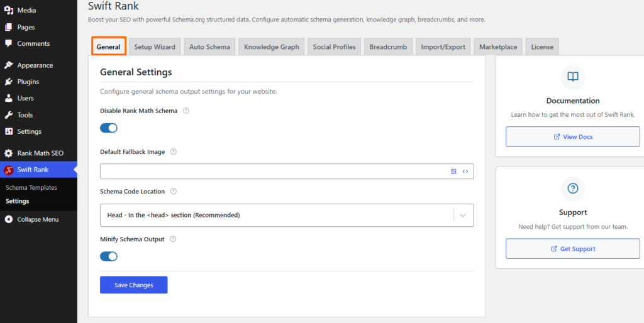The width and height of the screenshot is (644, 323).
Task: Click the Get Support button
Action: coord(572,249)
